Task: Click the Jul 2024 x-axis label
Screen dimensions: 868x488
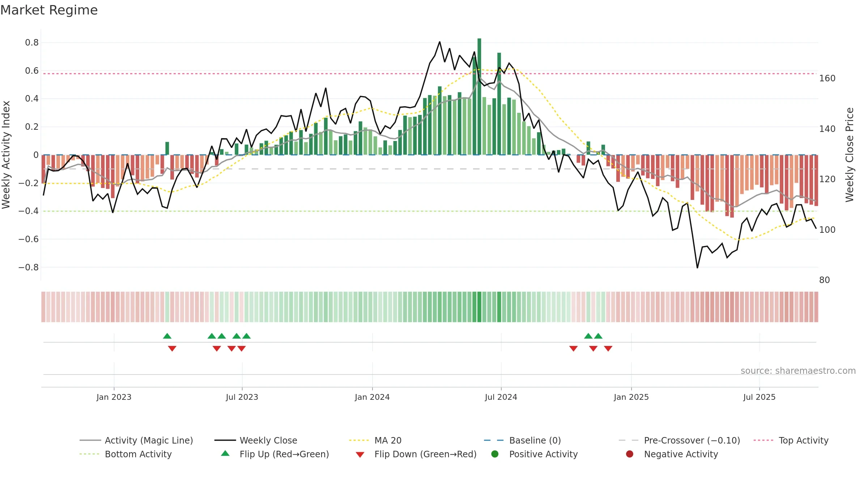Action: 501,397
